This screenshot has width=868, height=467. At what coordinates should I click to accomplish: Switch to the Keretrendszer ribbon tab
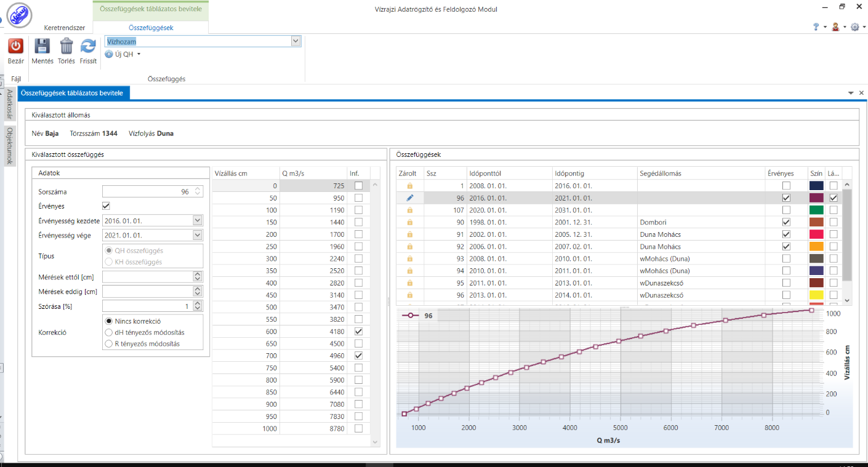coord(65,28)
